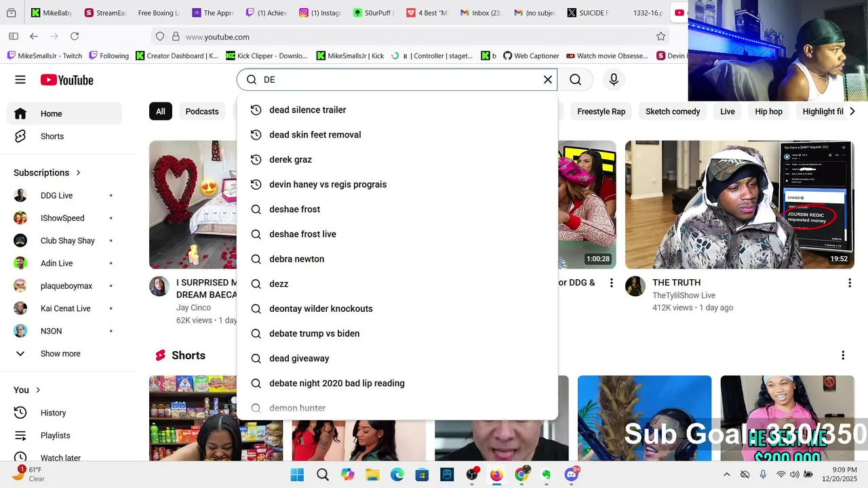
Task: Clear the search box with the X
Action: point(548,80)
